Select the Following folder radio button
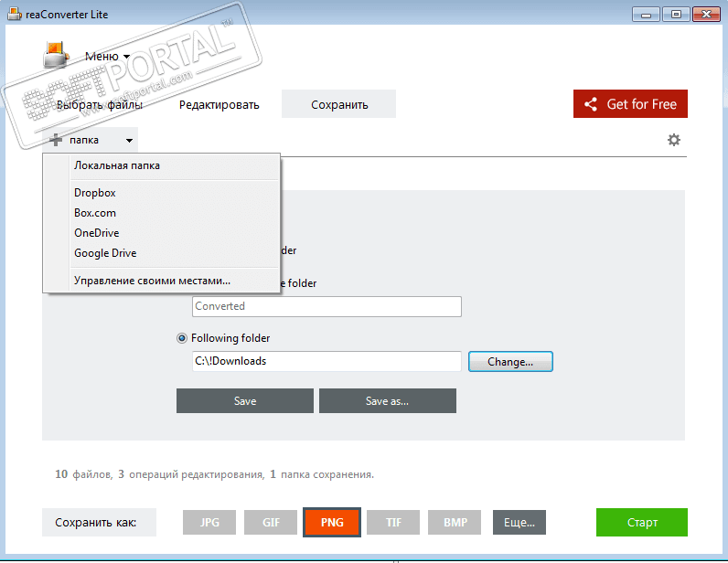Image resolution: width=728 pixels, height=563 pixels. pyautogui.click(x=182, y=338)
